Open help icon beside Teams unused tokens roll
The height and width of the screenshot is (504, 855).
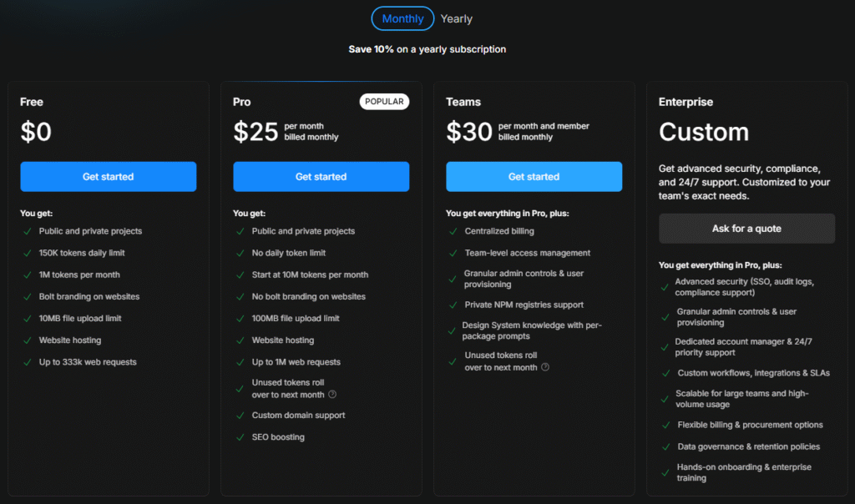(544, 367)
